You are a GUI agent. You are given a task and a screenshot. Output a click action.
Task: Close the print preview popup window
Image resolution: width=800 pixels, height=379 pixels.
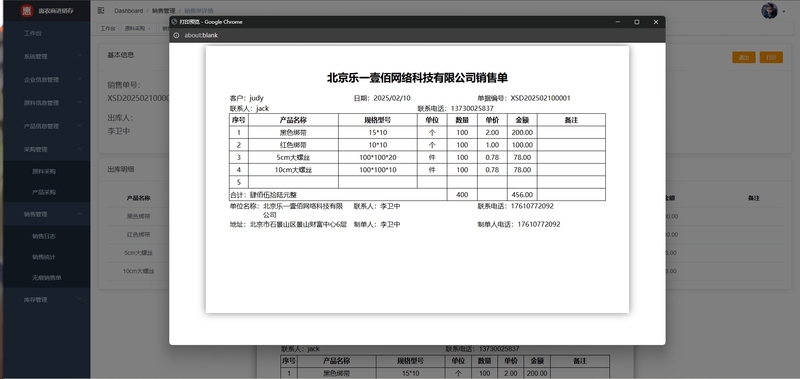pos(656,22)
